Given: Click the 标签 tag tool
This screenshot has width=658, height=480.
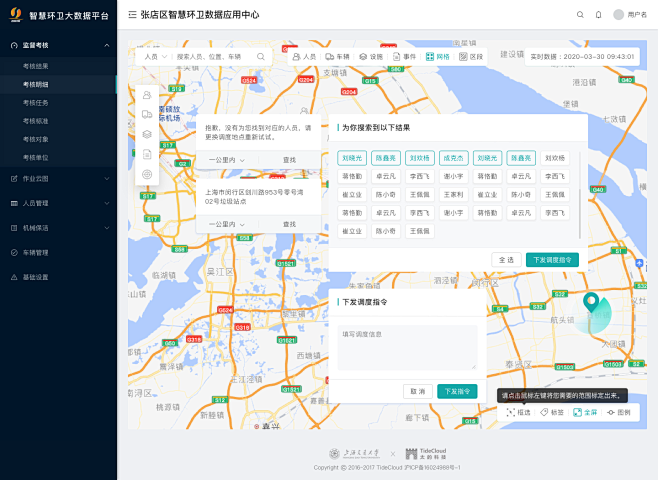Looking at the screenshot, I should [552, 412].
